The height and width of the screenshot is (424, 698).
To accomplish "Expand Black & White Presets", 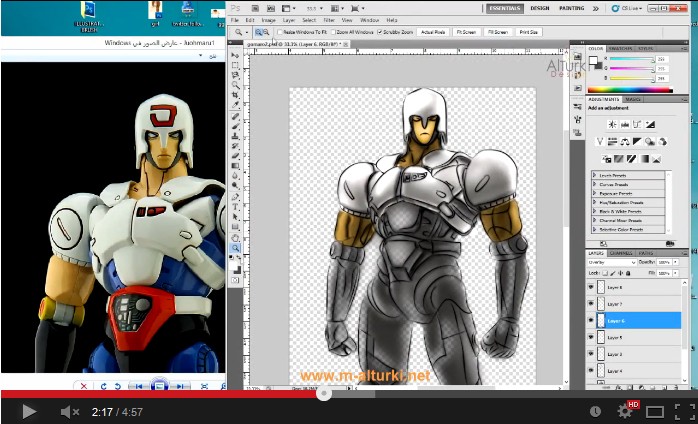I will pos(594,212).
